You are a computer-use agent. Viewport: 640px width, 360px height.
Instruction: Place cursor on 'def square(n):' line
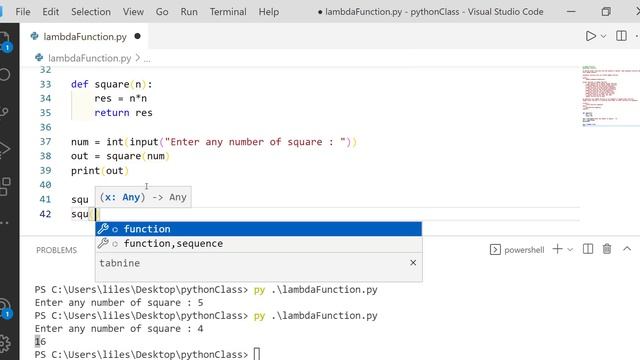coord(111,84)
